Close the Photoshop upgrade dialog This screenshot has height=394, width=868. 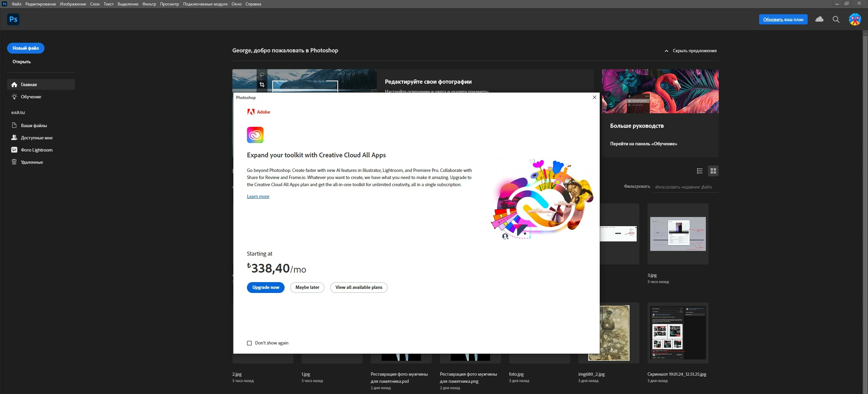[594, 97]
